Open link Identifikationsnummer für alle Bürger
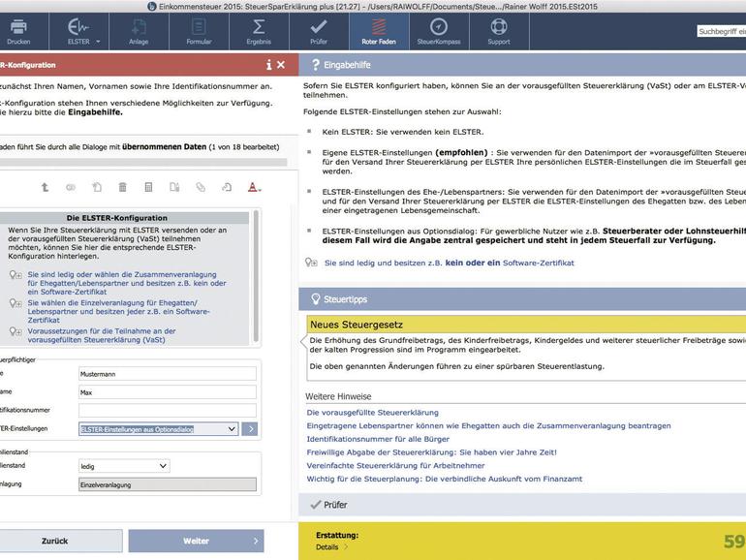The width and height of the screenshot is (746, 560). tap(378, 439)
